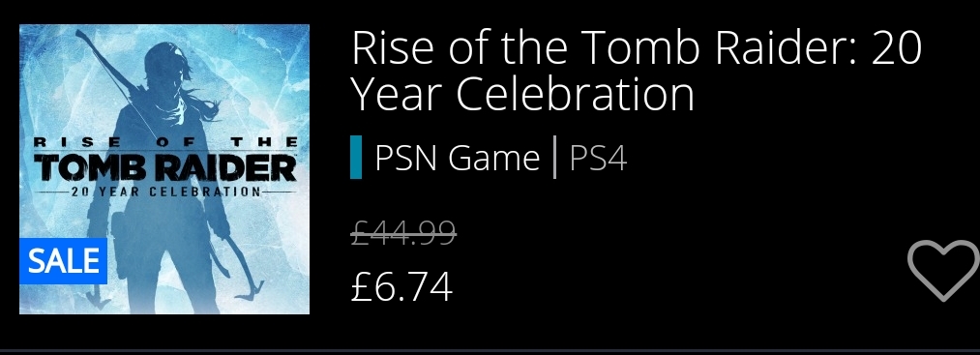Click the crossed-out original price £44.99
The width and height of the screenshot is (980, 355).
click(403, 234)
